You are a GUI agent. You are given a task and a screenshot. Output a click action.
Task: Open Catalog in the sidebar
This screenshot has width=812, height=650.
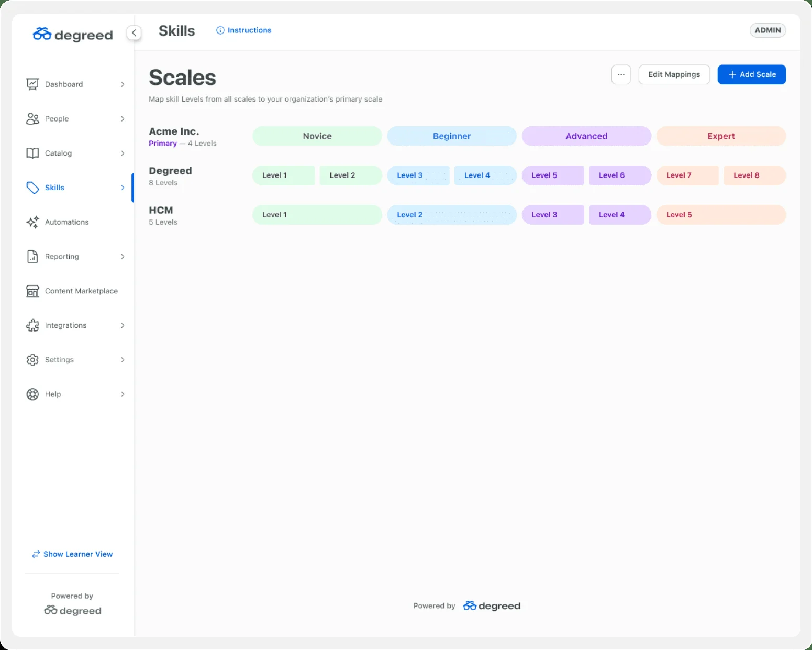(x=58, y=153)
